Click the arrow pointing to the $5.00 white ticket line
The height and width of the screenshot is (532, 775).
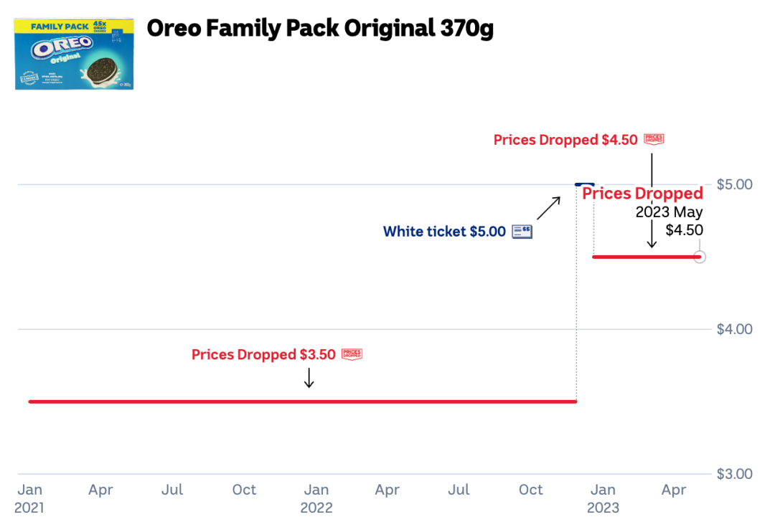(x=548, y=207)
